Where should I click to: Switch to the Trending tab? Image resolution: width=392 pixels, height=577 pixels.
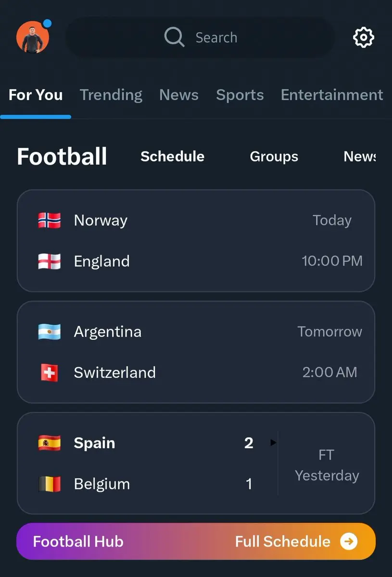pyautogui.click(x=111, y=95)
